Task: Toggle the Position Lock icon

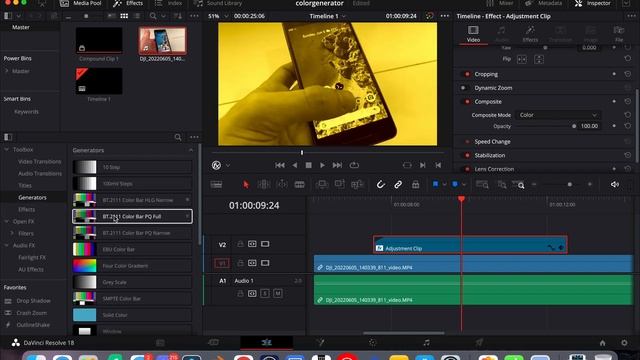Action: coord(416,184)
